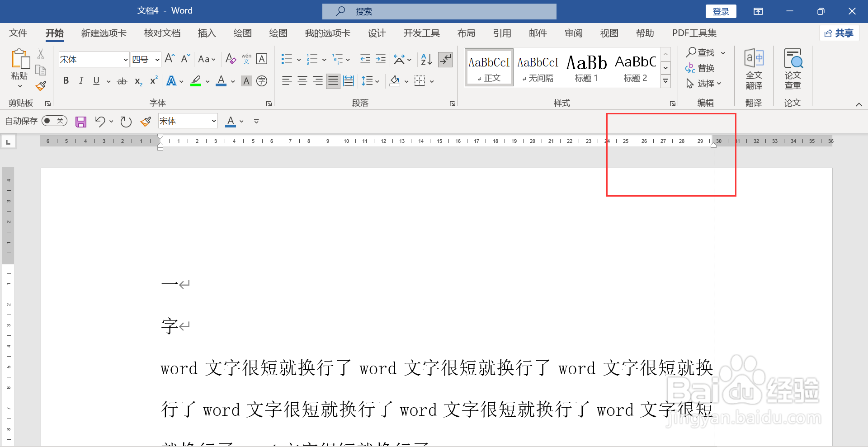The image size is (868, 447).
Task: Click the 登录 sign-in button
Action: (x=721, y=12)
